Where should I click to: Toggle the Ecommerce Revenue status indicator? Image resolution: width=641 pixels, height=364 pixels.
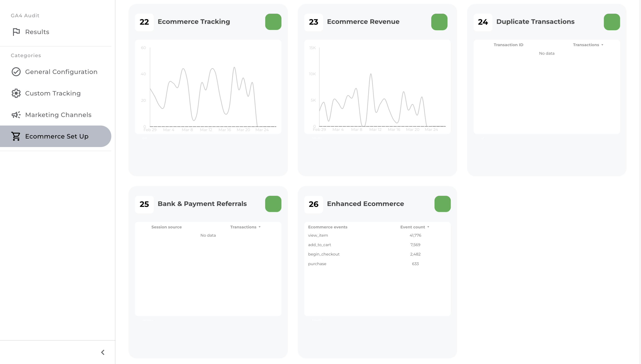[x=439, y=22]
